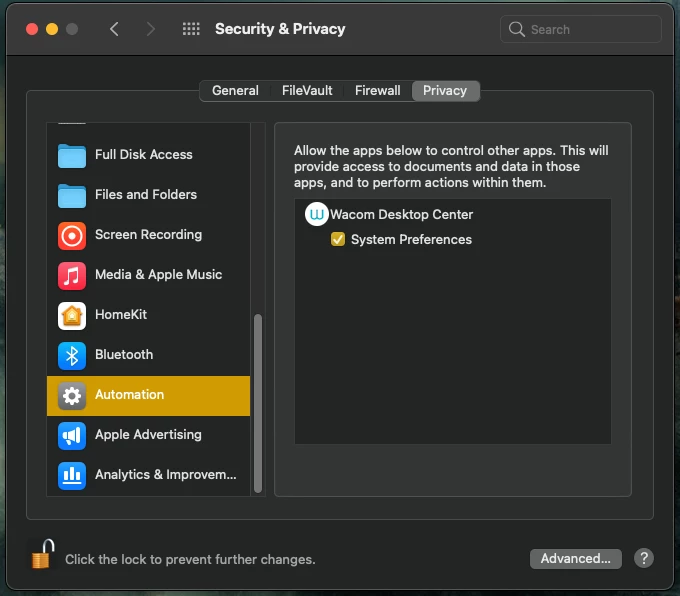Image resolution: width=680 pixels, height=596 pixels.
Task: Select Bluetooth label in list
Action: [124, 354]
